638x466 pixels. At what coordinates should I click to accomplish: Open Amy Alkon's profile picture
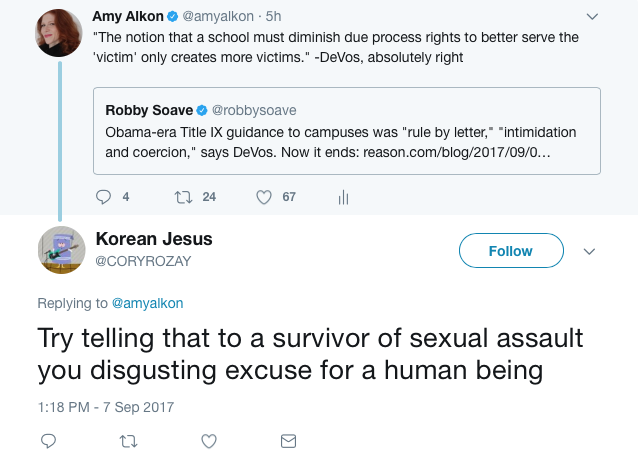pos(59,33)
